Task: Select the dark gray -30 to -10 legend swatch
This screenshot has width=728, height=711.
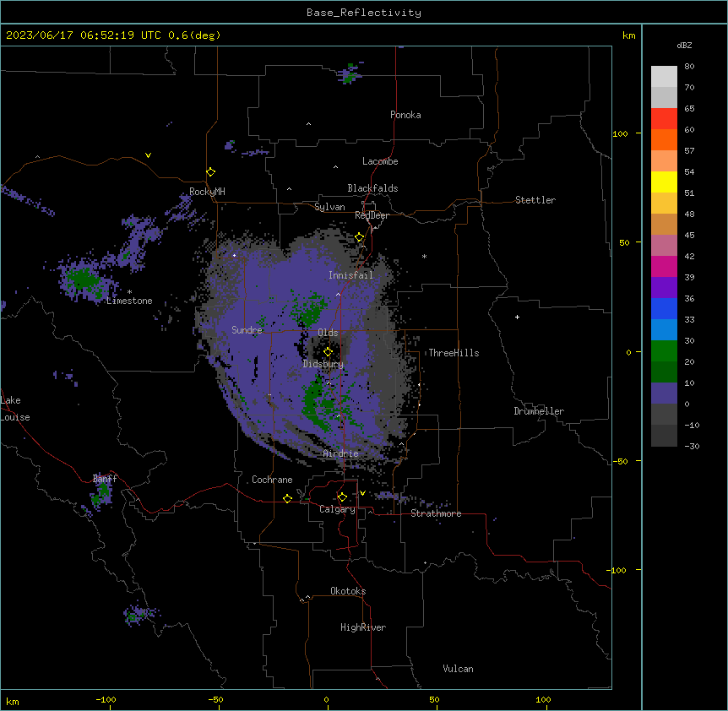Action: [x=664, y=436]
